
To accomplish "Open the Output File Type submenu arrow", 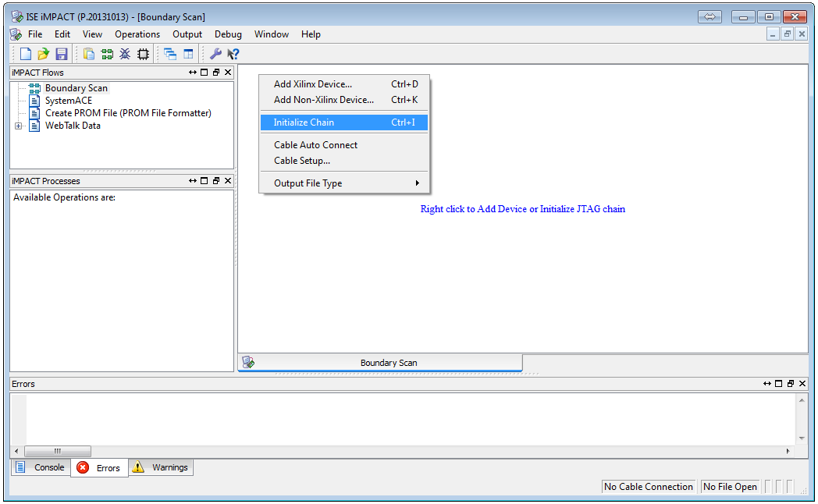I will (417, 183).
